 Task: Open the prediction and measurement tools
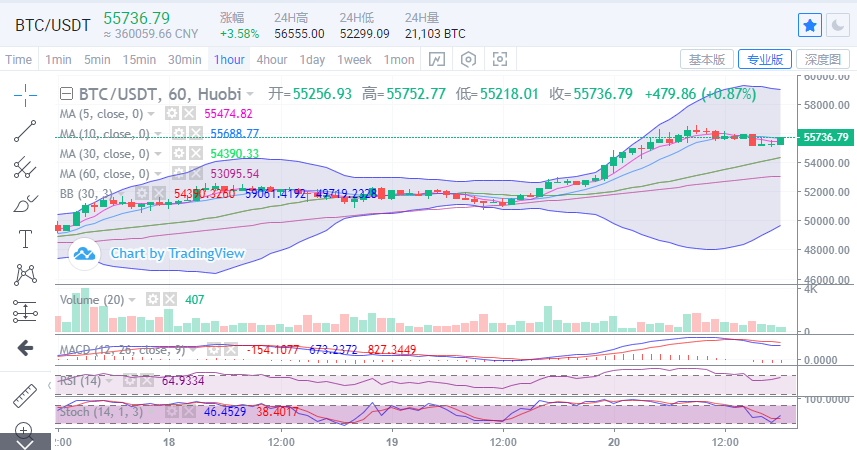[25, 311]
